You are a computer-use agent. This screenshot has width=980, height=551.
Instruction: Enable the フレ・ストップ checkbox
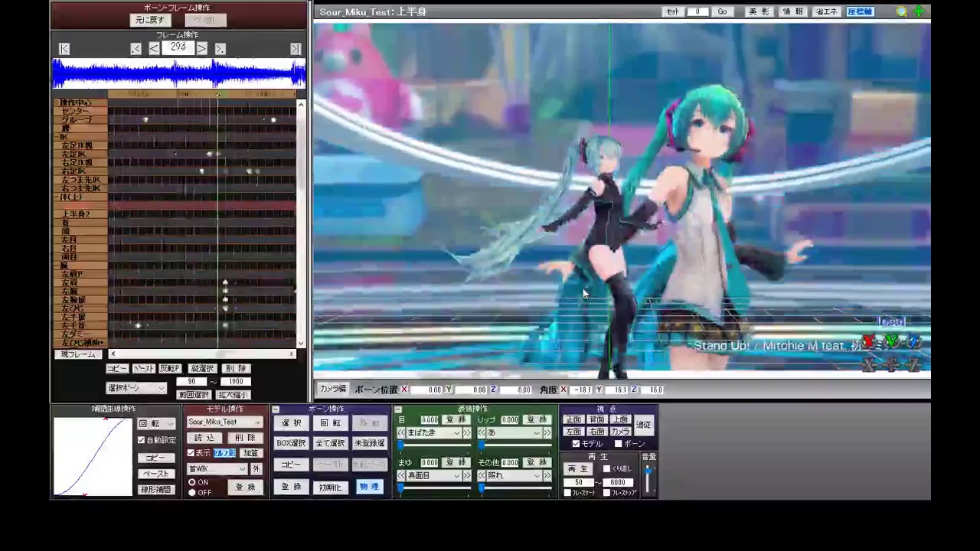point(606,493)
